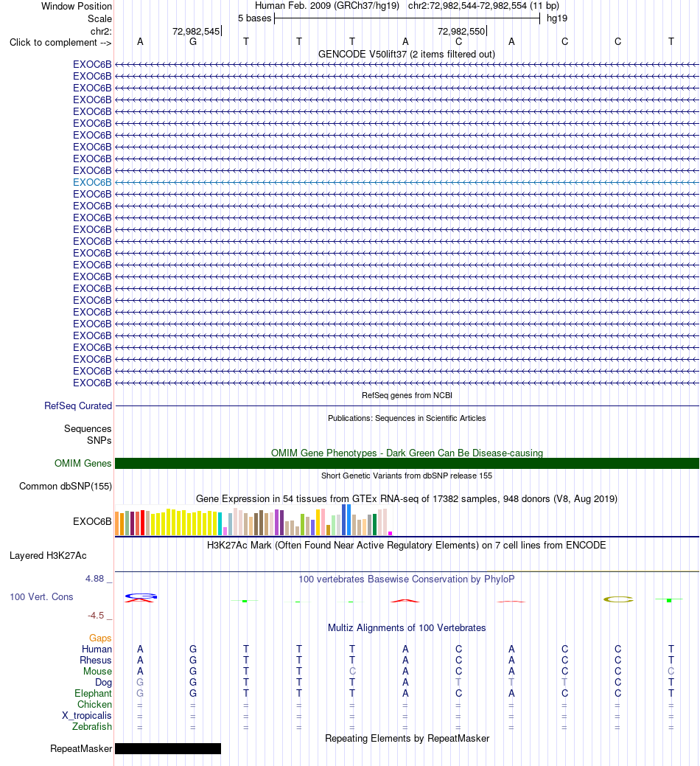
Task: Click the '5 bases' scale bar text
Action: 254,18
